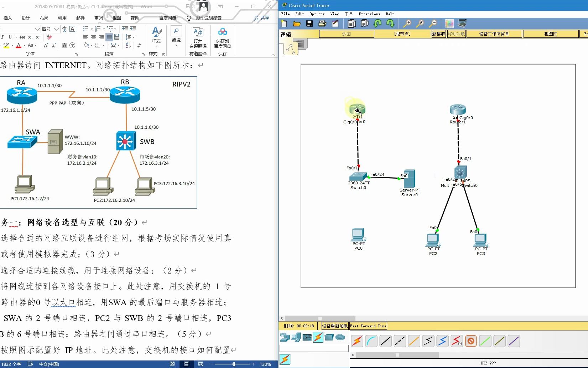Viewport: 588px width, 368px height.
Task: Click the Undo arrow in Packet Tracer toolbar
Action: [378, 23]
